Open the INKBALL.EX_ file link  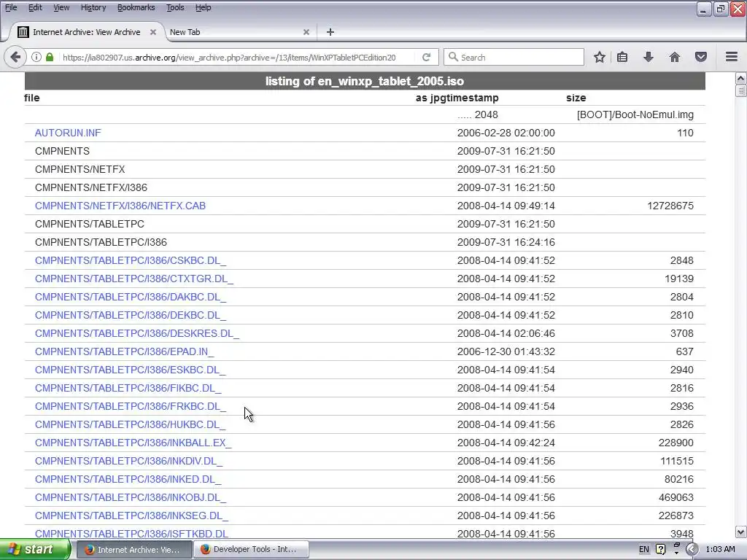pyautogui.click(x=133, y=443)
